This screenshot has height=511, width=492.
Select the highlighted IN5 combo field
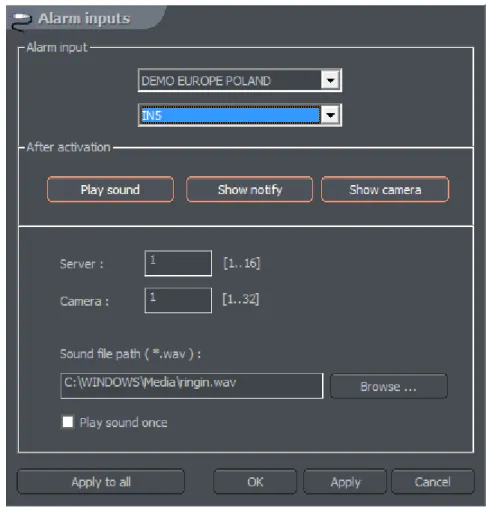point(240,115)
